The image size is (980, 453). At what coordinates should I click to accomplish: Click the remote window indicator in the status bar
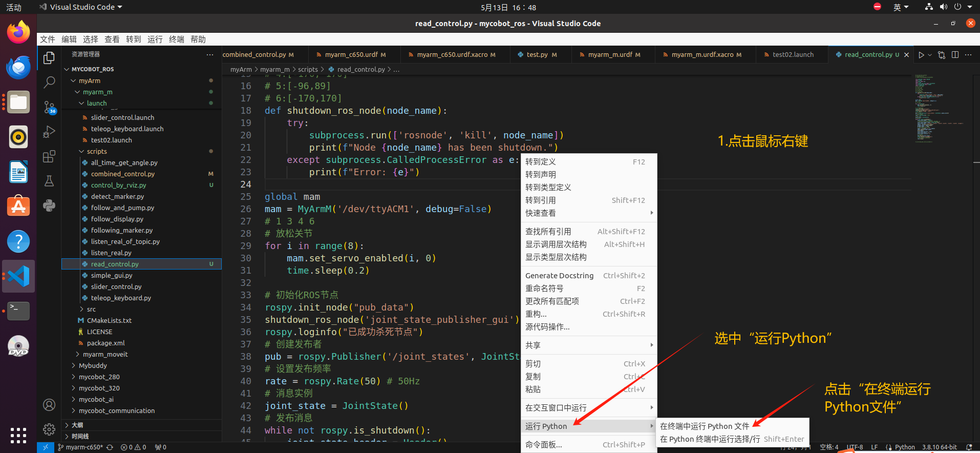(45, 447)
